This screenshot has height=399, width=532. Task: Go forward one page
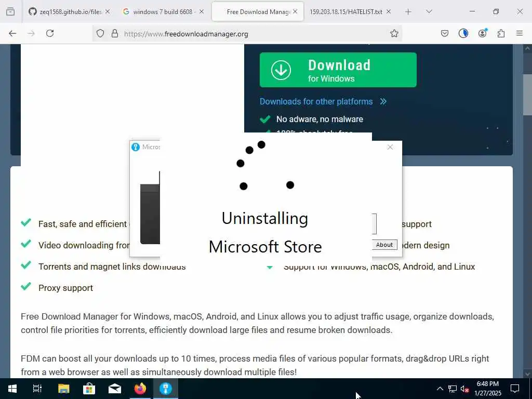[x=31, y=33]
